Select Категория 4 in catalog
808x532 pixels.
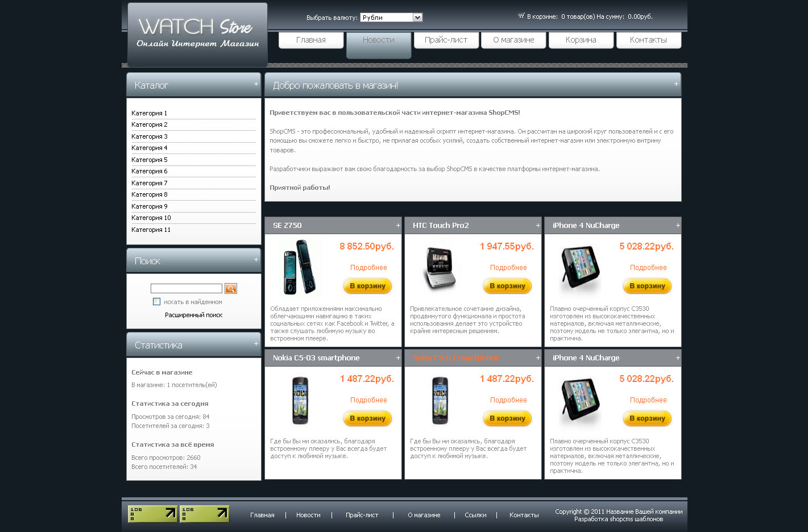coord(150,148)
